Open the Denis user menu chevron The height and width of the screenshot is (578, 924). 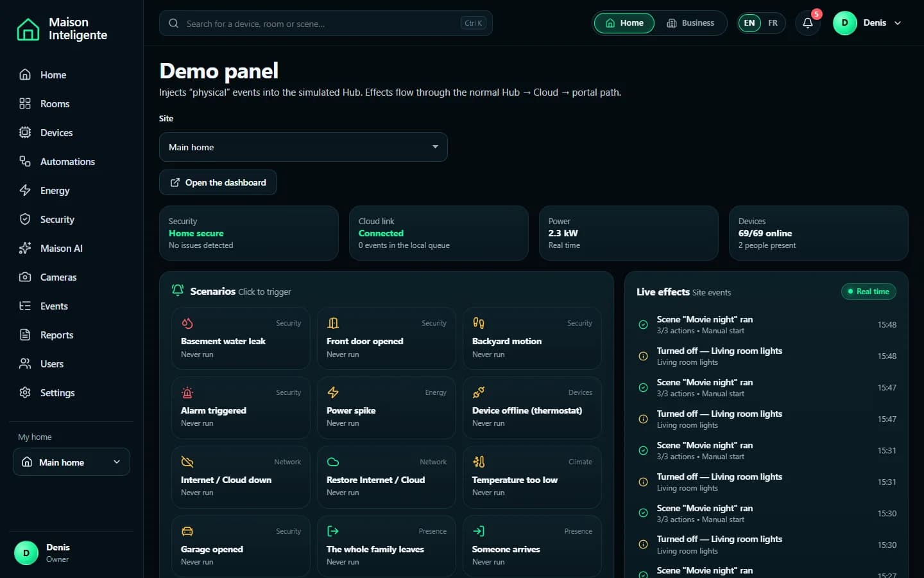click(898, 23)
